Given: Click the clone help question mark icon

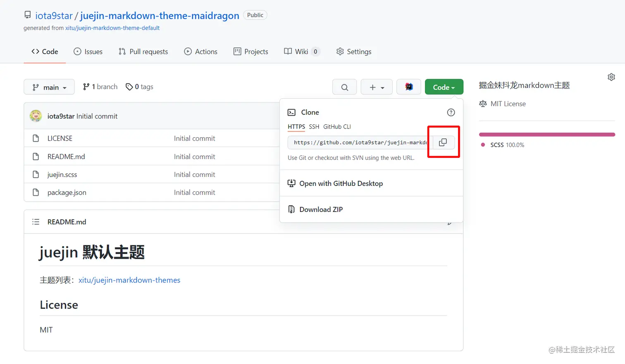Looking at the screenshot, I should click(x=451, y=112).
